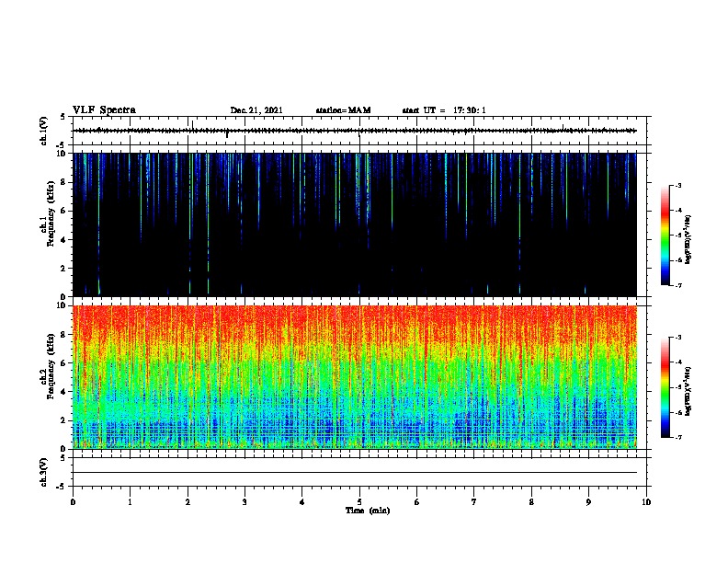The width and height of the screenshot is (728, 563).
Task: Click the ch.1 waveform trace panel
Action: tap(361, 131)
